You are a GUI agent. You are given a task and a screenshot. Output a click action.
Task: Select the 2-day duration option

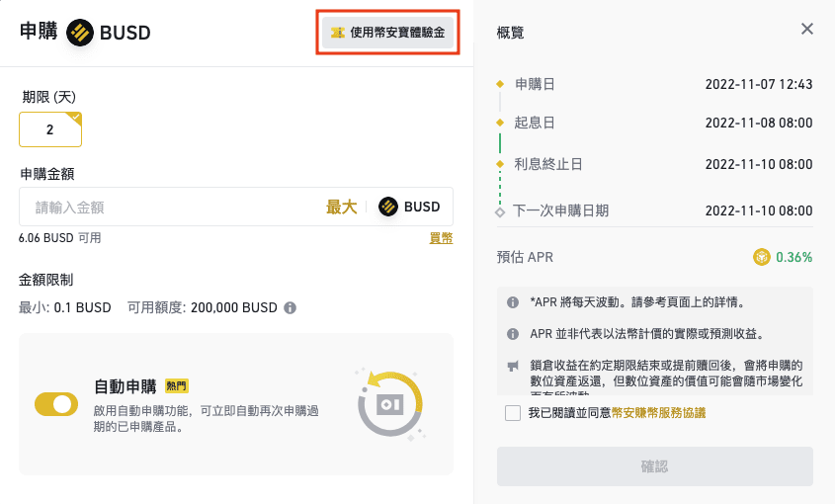pos(50,129)
